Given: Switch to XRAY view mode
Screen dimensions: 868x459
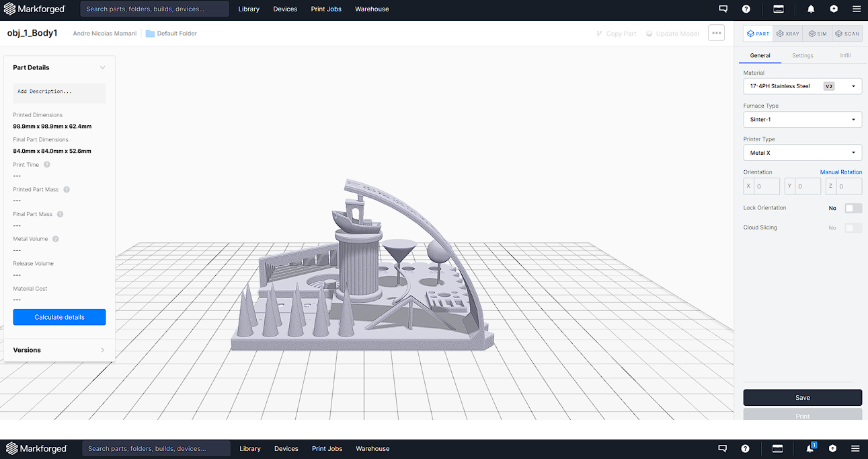Looking at the screenshot, I should (x=787, y=33).
